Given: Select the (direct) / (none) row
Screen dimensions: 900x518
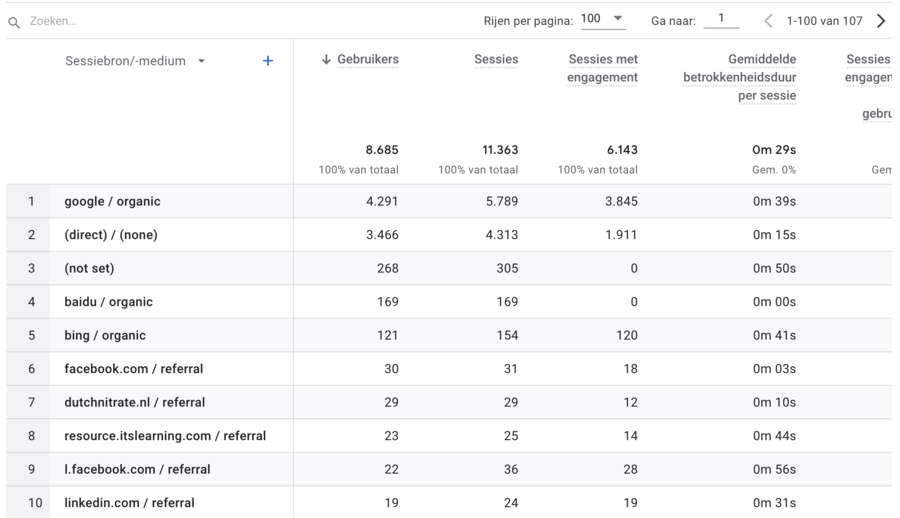Looking at the screenshot, I should [111, 235].
